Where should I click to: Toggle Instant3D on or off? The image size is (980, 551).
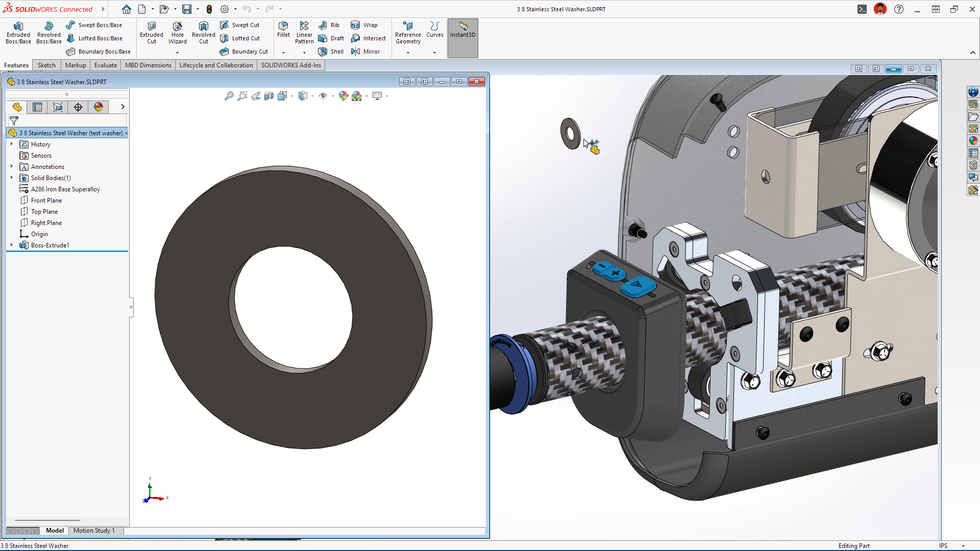(x=462, y=32)
